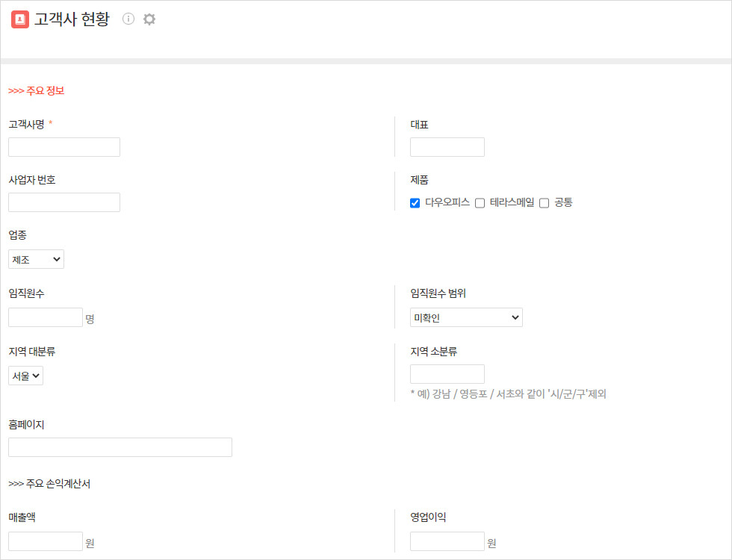Click the 제품 field label
This screenshot has width=732, height=560.
(419, 180)
